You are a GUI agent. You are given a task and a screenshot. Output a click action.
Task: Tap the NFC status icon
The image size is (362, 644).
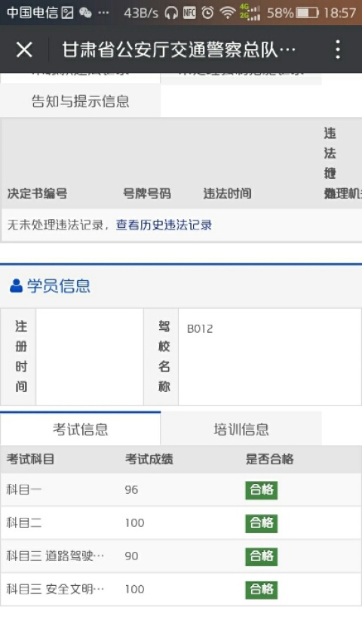click(x=189, y=13)
